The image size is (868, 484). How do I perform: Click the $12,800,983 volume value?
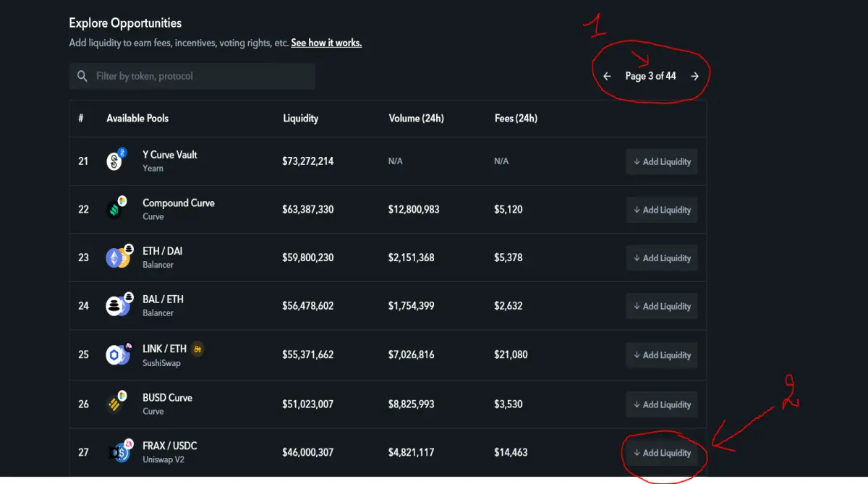click(414, 210)
